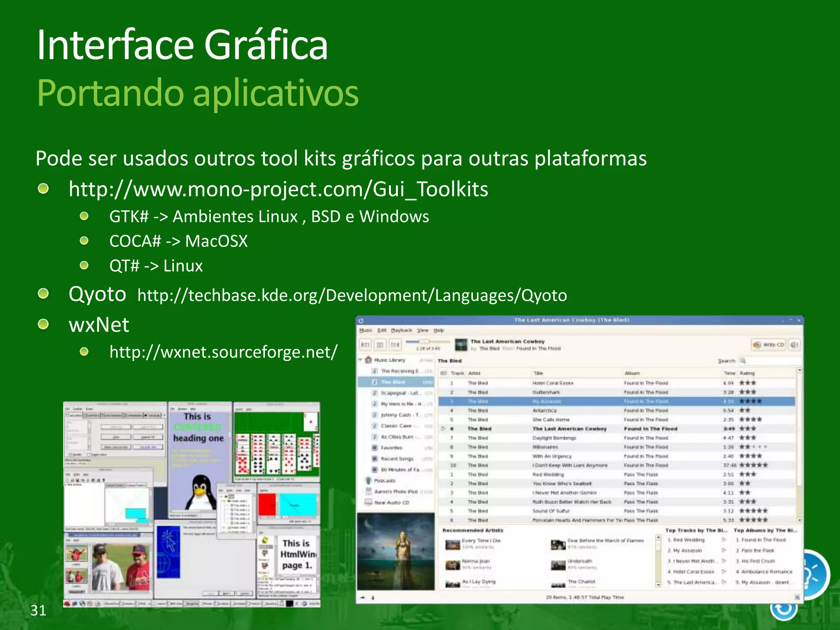Select the Music Library source icon
This screenshot has height=630, width=840.
pos(368,360)
